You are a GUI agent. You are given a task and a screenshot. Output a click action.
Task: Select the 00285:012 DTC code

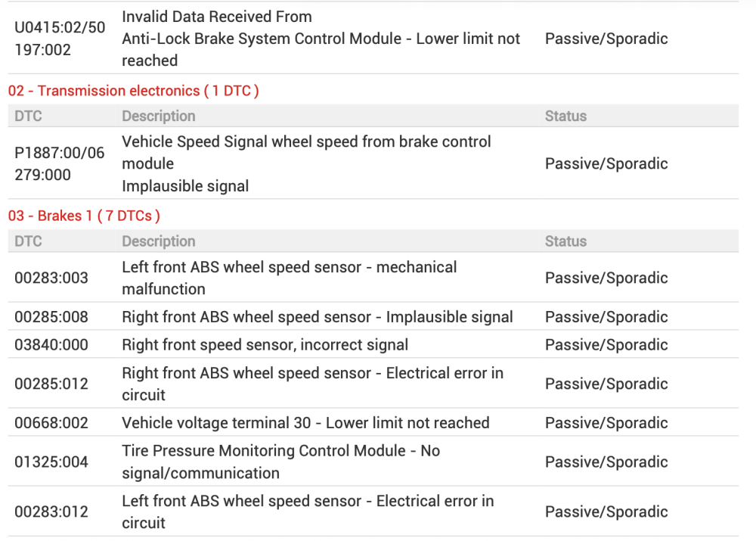coord(51,384)
